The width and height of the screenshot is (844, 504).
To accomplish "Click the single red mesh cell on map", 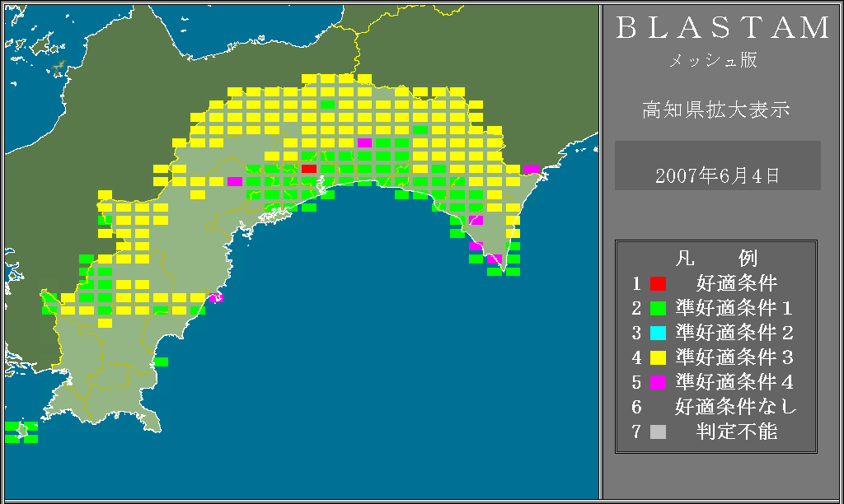I will point(309,169).
